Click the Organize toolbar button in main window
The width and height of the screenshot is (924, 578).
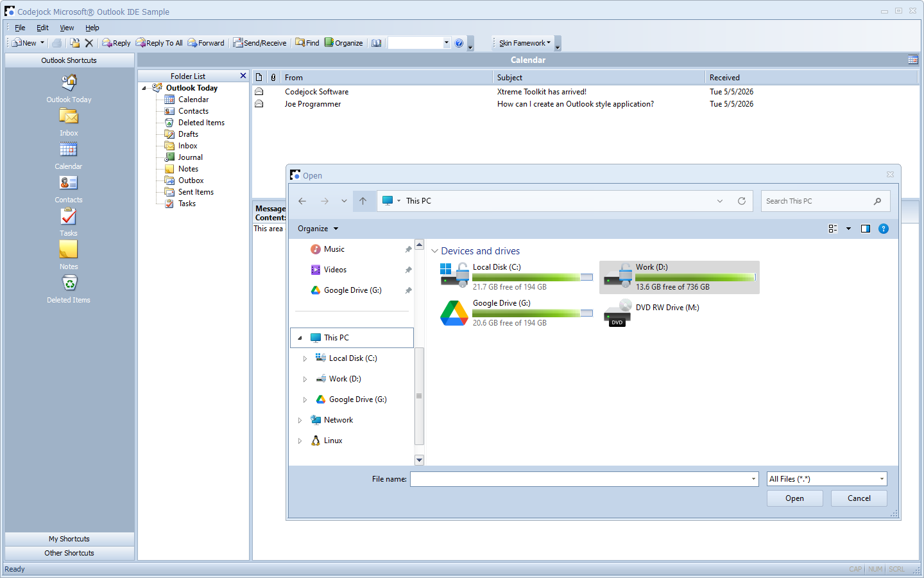point(344,43)
